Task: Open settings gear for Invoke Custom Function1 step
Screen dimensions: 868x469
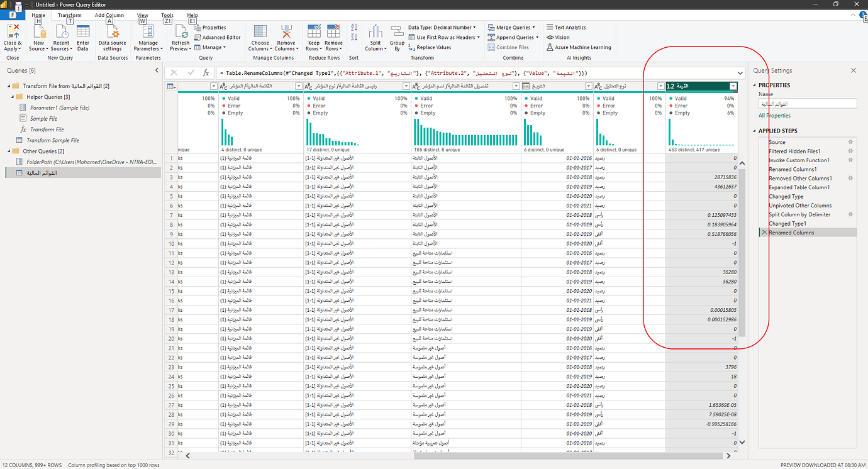Action: point(850,160)
